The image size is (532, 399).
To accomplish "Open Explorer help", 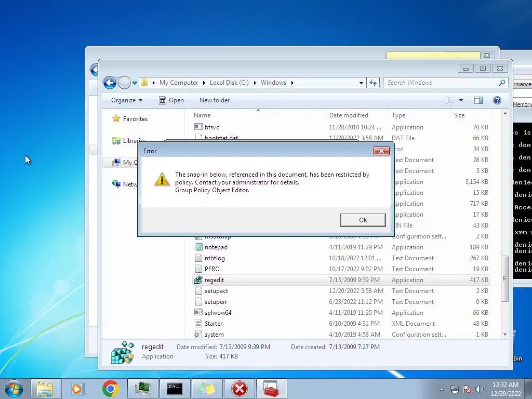I will [x=497, y=100].
